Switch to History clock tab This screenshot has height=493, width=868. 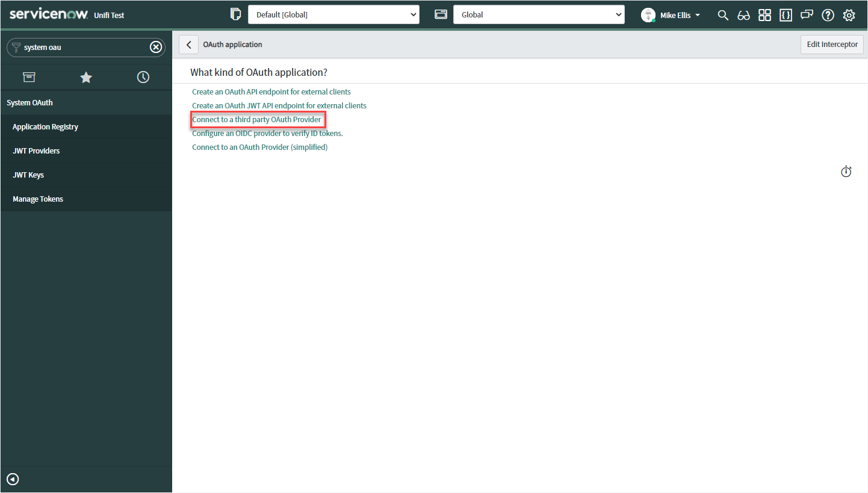click(x=143, y=77)
